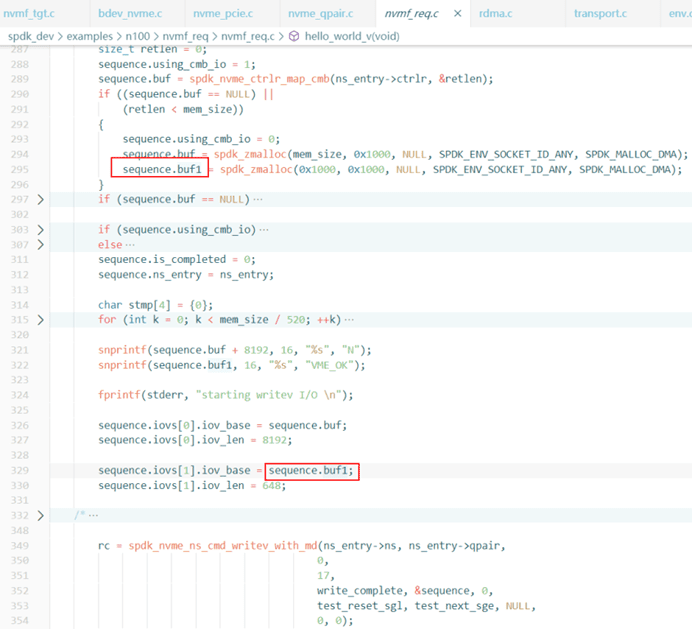Open the bdev_nvme.c tab
This screenshot has height=629, width=692.
pos(130,14)
